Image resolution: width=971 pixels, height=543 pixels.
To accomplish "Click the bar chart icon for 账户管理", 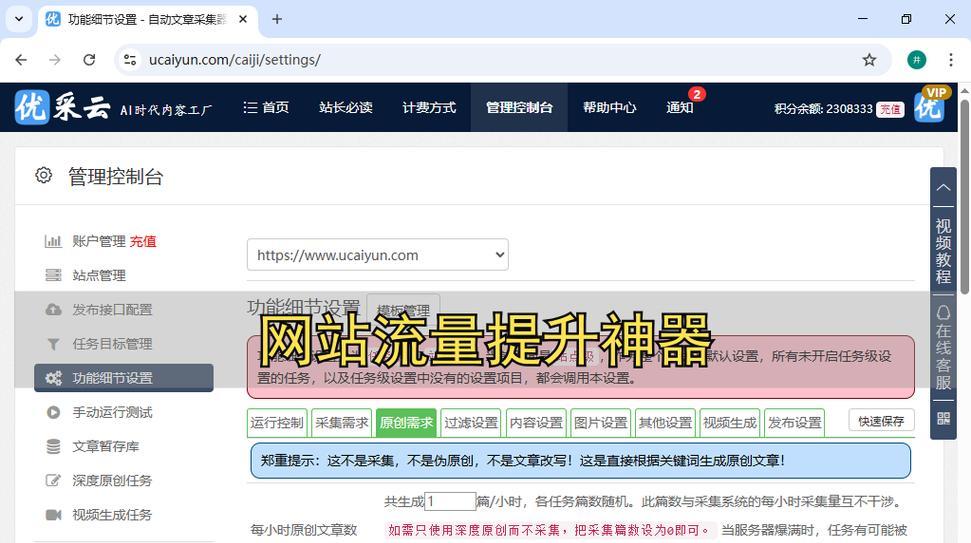I will point(53,241).
